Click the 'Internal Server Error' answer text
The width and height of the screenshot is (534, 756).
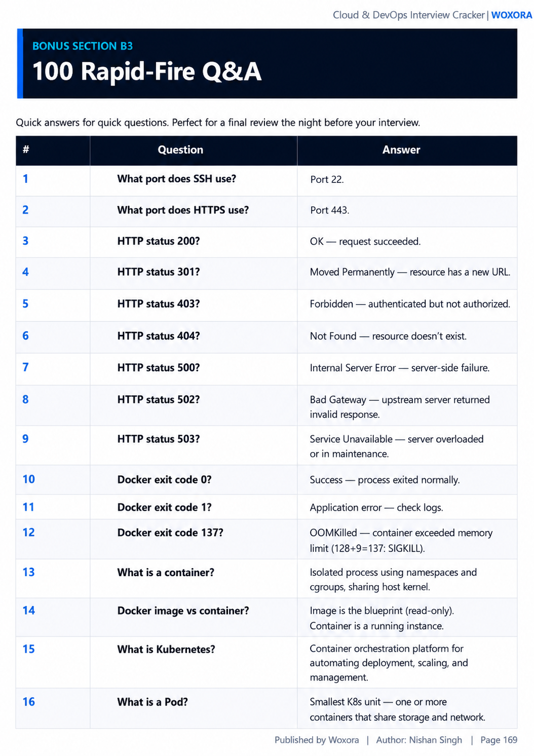(x=353, y=368)
